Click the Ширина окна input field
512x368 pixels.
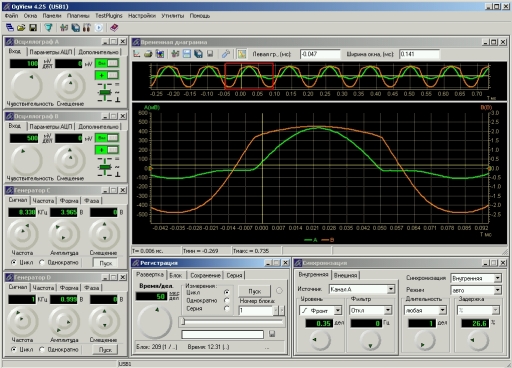[419, 54]
